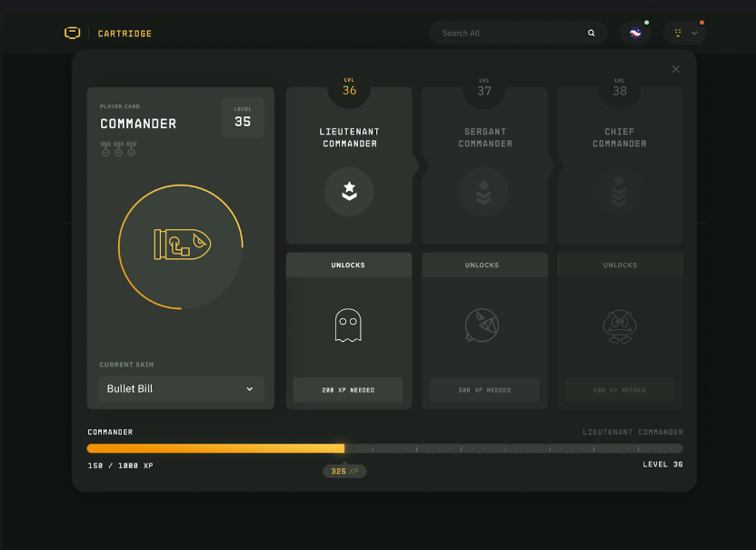Click the 200 XP Needed button

click(x=348, y=390)
